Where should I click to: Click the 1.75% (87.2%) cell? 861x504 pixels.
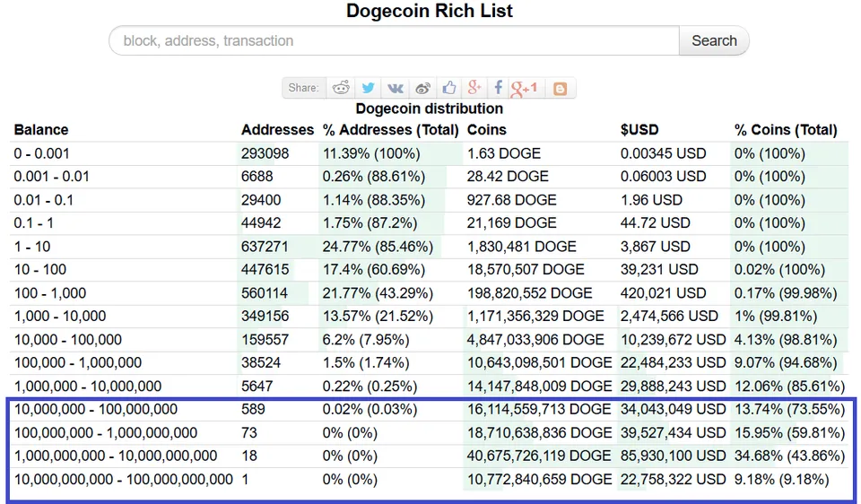tap(370, 223)
